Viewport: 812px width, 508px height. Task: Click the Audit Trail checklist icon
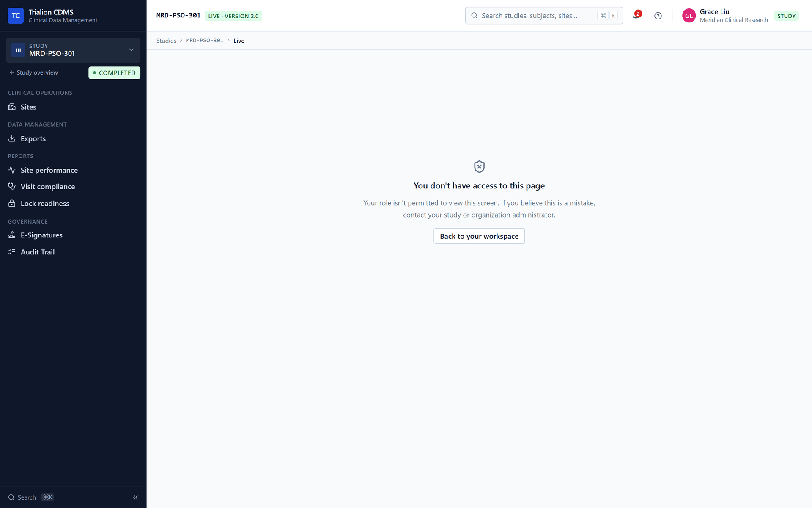pyautogui.click(x=12, y=252)
